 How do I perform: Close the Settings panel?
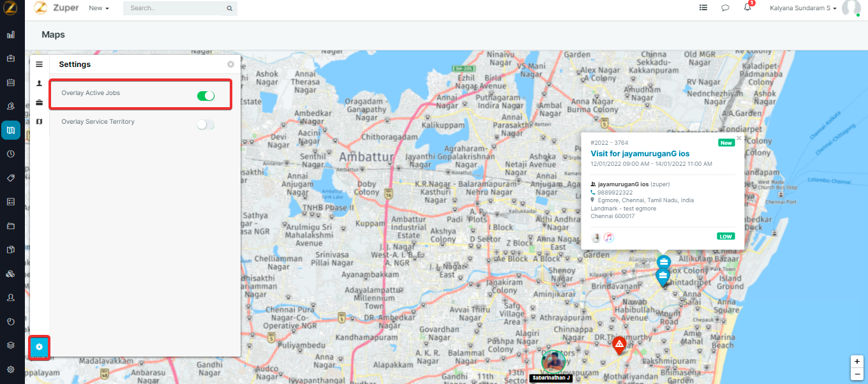coord(230,64)
